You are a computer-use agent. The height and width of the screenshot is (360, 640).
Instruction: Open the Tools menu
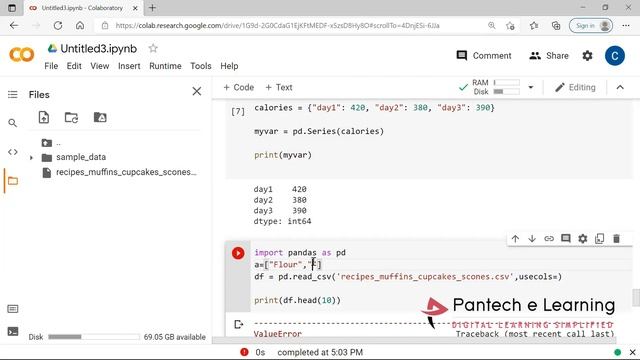point(201,66)
